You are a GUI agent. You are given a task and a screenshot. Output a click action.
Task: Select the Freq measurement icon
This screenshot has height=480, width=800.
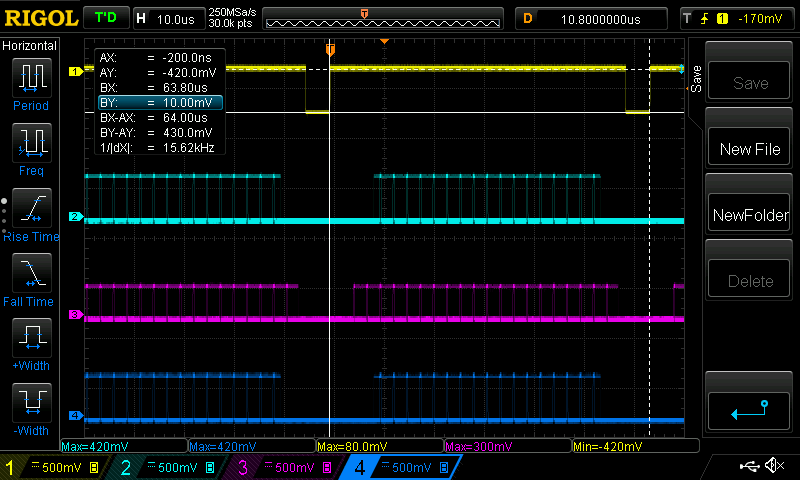(x=31, y=142)
